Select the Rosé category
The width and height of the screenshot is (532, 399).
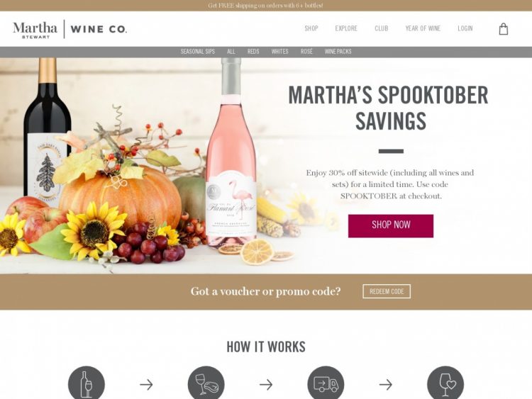tap(306, 52)
